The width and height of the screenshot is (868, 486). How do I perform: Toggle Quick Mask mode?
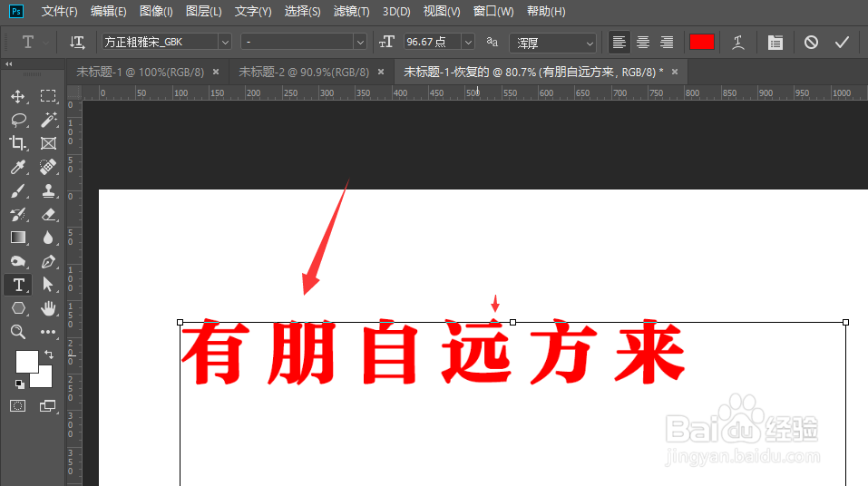[x=18, y=405]
